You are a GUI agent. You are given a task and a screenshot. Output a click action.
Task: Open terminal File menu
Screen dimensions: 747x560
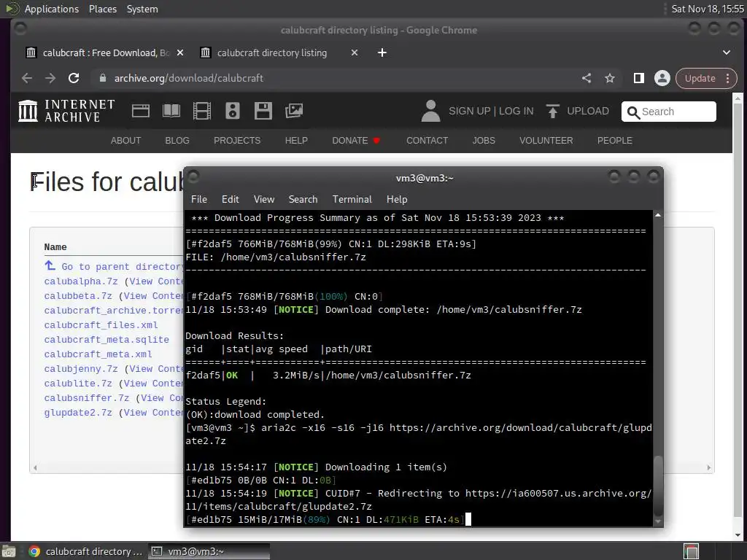(x=198, y=199)
